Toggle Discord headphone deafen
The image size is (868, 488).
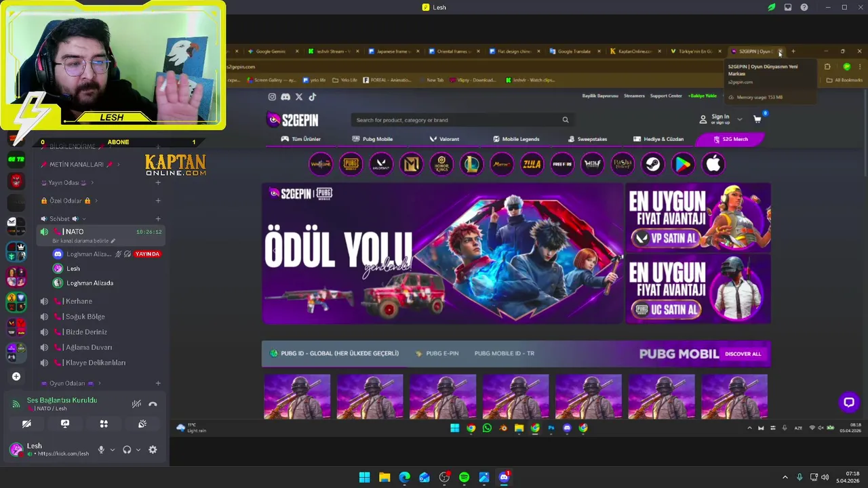(127, 449)
